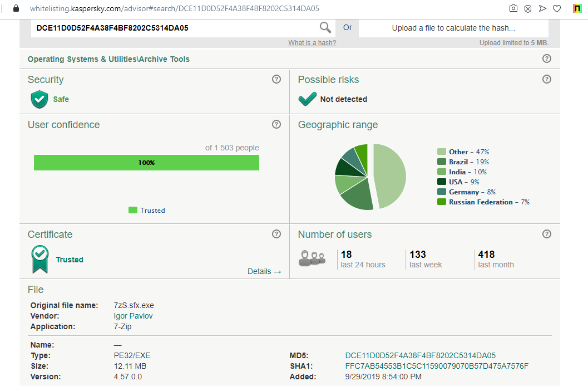Click the Russian Federation 7% legend swatch
This screenshot has height=386, width=588.
(441, 202)
